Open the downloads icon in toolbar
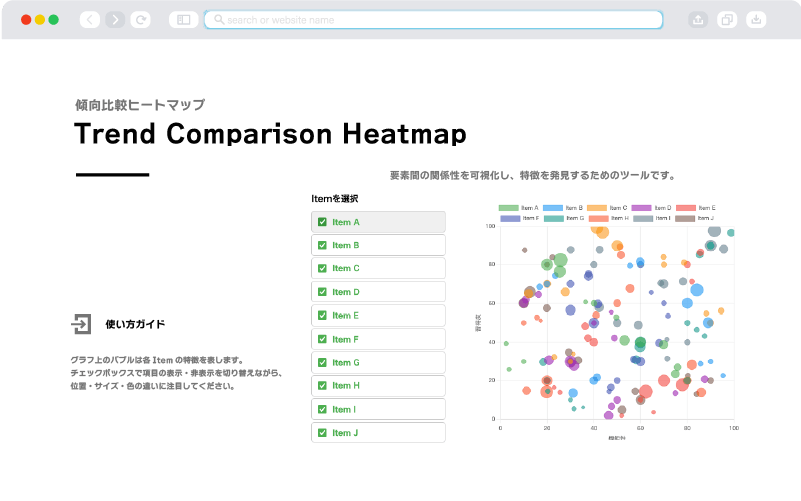 [x=756, y=19]
